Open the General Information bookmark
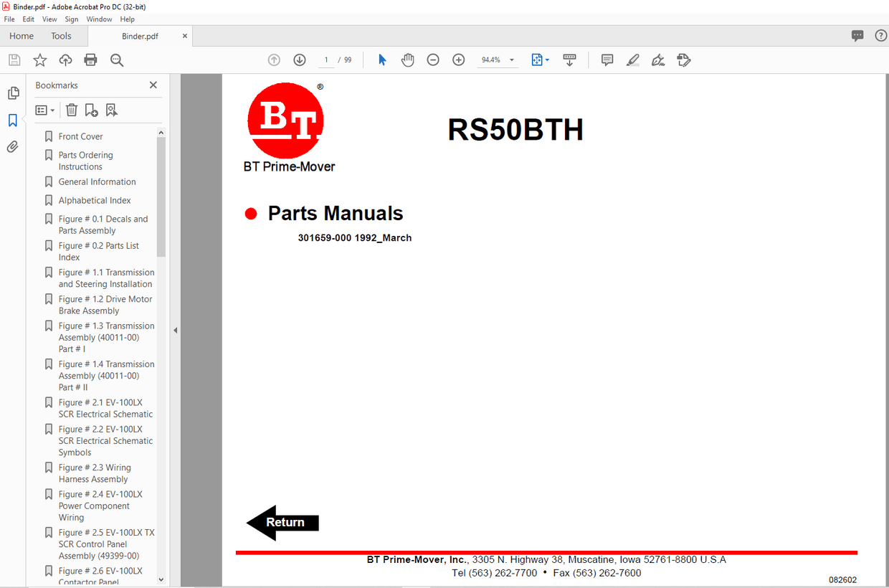This screenshot has height=588, width=889. click(97, 181)
